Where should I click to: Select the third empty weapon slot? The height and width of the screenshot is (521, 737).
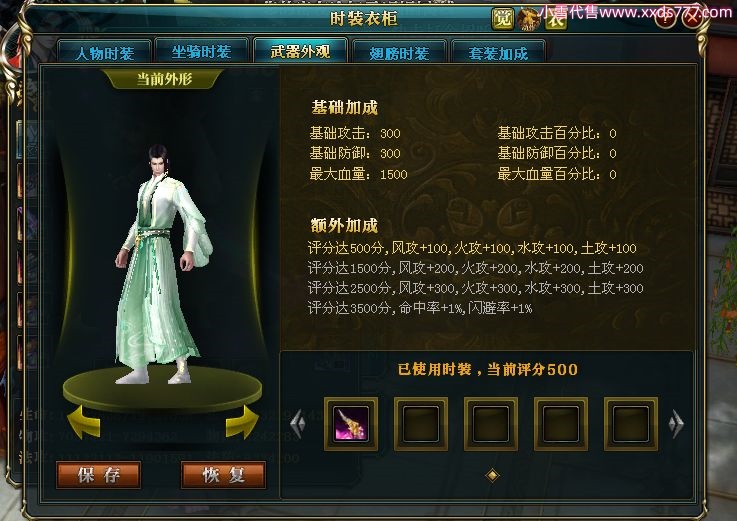(x=561, y=424)
